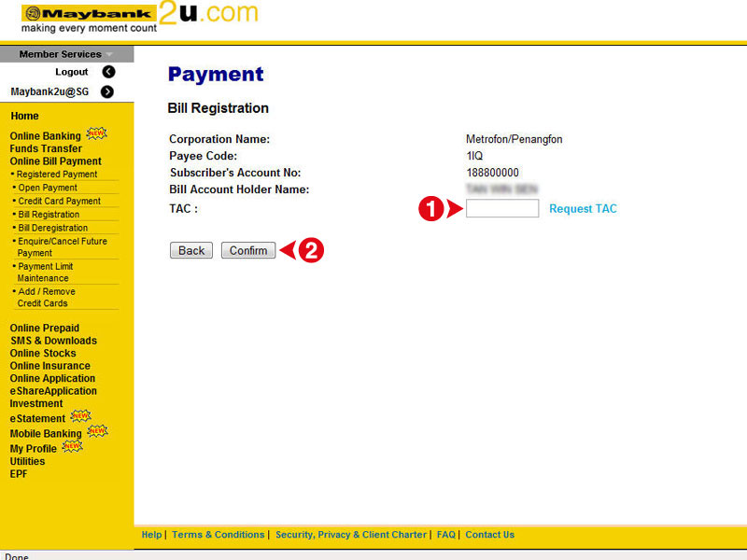Open the FAQ footer link

[x=446, y=535]
